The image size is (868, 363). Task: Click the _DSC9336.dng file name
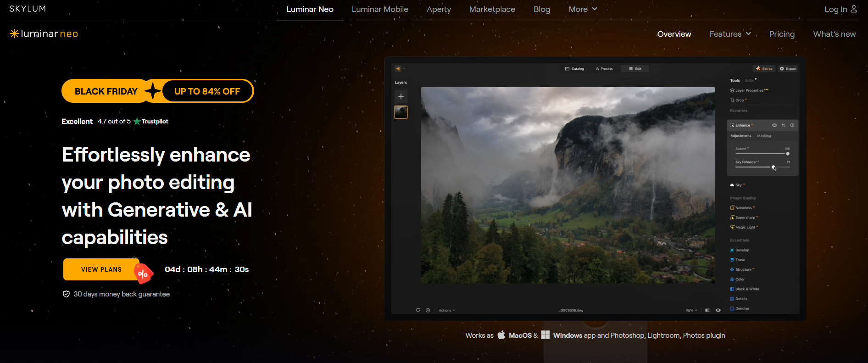click(571, 310)
